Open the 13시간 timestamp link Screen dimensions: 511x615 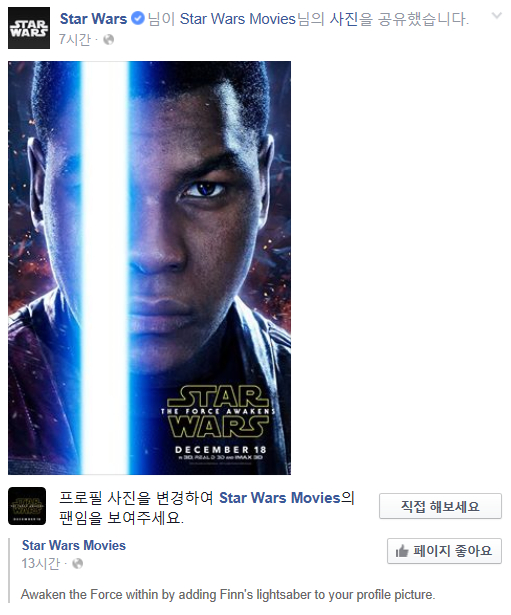41,564
